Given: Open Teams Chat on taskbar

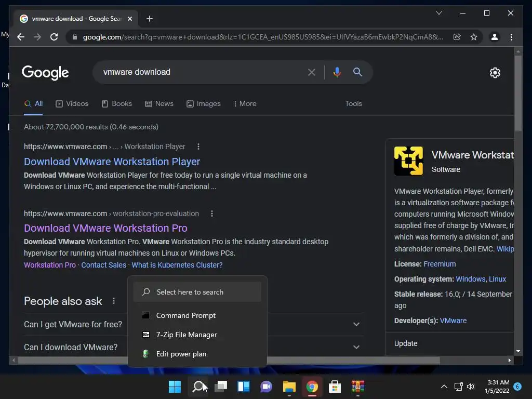Looking at the screenshot, I should point(267,387).
